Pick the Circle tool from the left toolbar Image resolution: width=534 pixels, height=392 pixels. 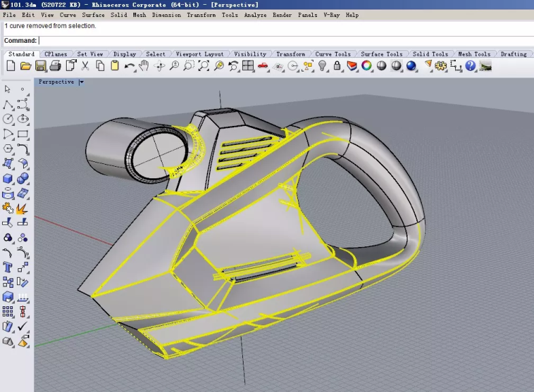tap(8, 119)
